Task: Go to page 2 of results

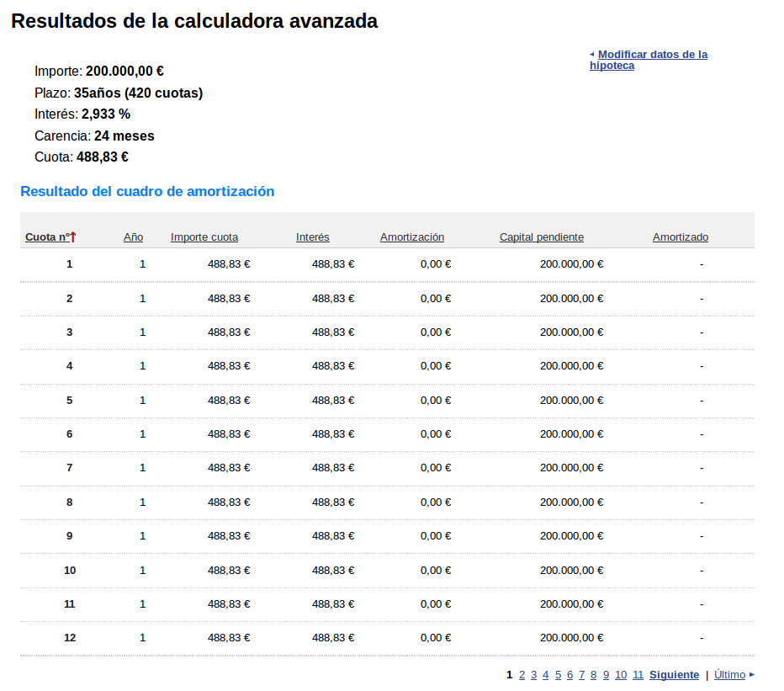Action: pyautogui.click(x=522, y=675)
